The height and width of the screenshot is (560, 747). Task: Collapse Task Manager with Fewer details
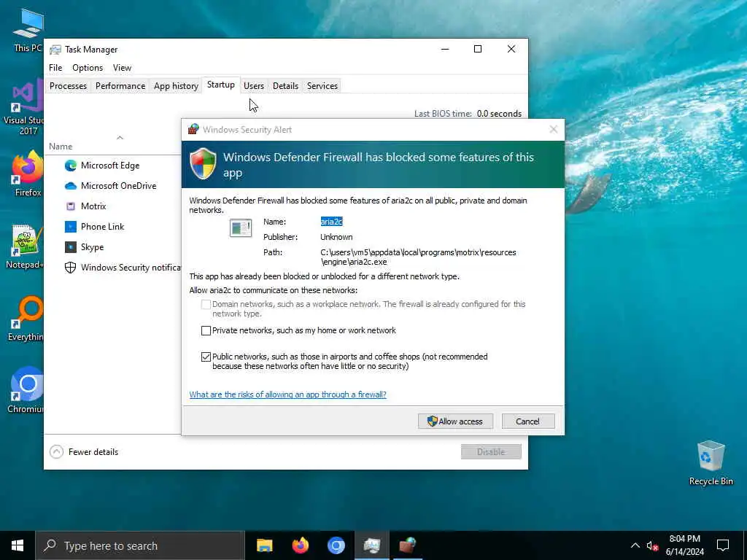pyautogui.click(x=84, y=452)
